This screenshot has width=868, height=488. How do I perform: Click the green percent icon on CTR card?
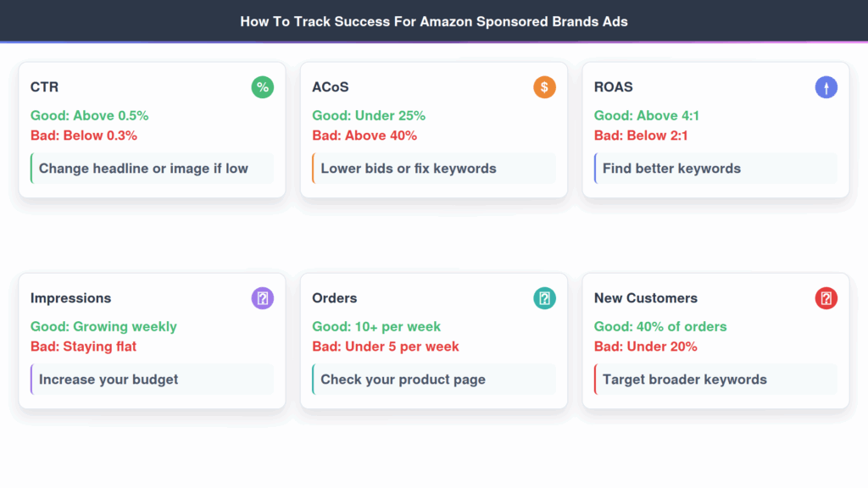tap(263, 86)
